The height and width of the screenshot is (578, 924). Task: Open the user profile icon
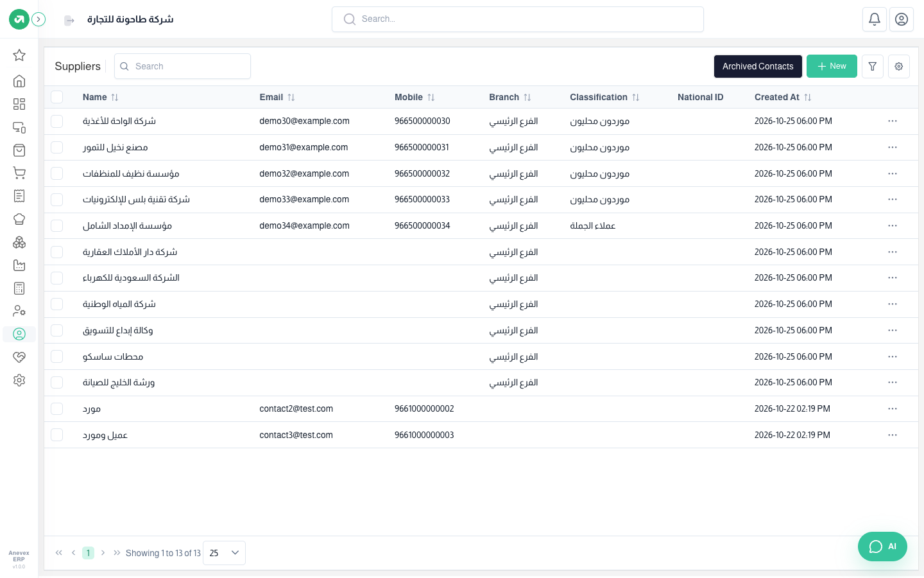pos(902,19)
